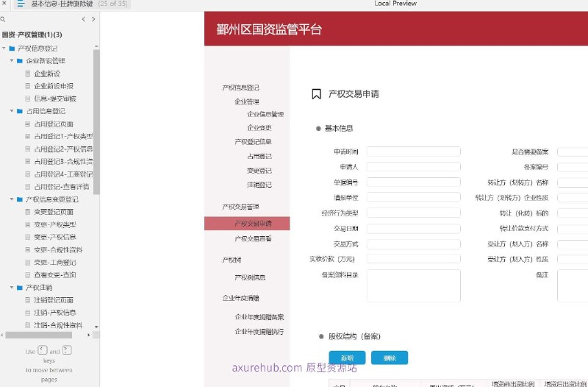588x387 pixels.
Task: Click the bookmark icon beside 产权交易申请 title
Action: click(316, 94)
